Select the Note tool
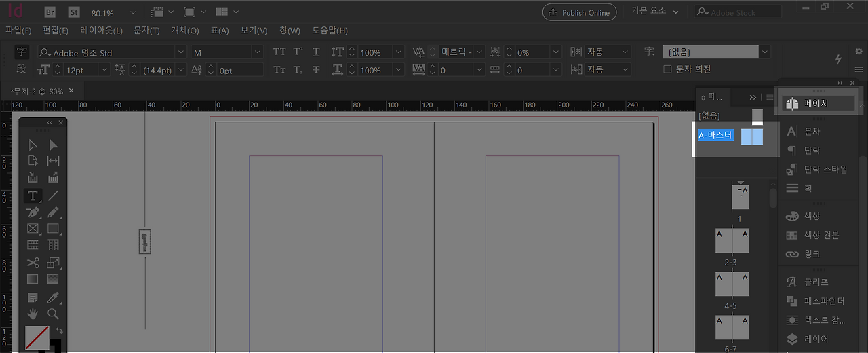Image resolution: width=868 pixels, height=353 pixels. pos(33,297)
